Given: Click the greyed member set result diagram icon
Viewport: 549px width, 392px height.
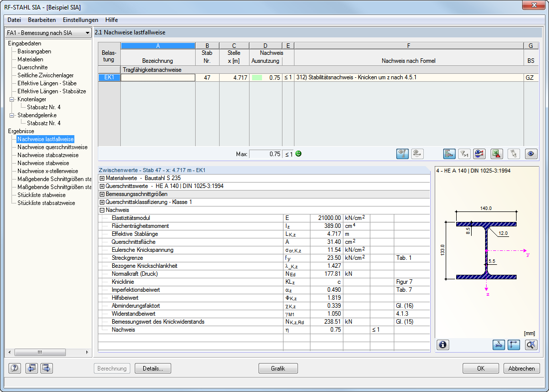Looking at the screenshot, I should [x=417, y=154].
